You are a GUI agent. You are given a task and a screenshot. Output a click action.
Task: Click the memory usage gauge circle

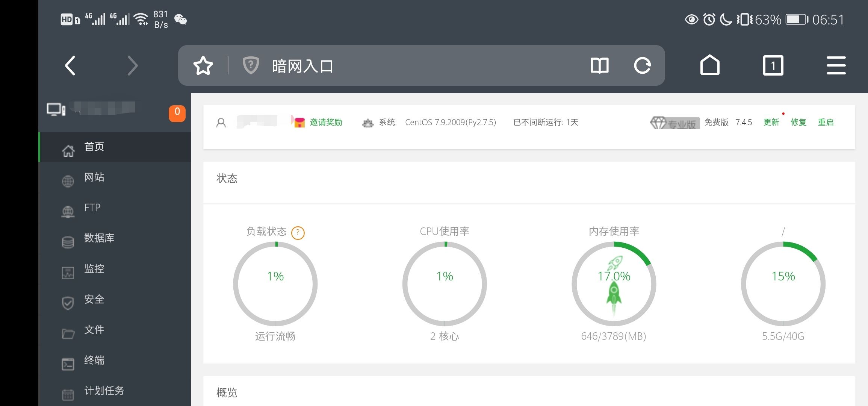coord(614,284)
